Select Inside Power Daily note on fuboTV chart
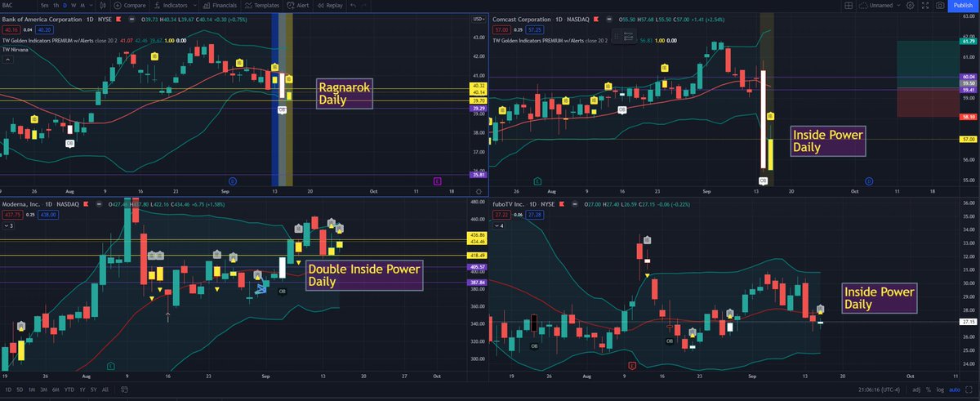The height and width of the screenshot is (401, 980). pos(878,297)
